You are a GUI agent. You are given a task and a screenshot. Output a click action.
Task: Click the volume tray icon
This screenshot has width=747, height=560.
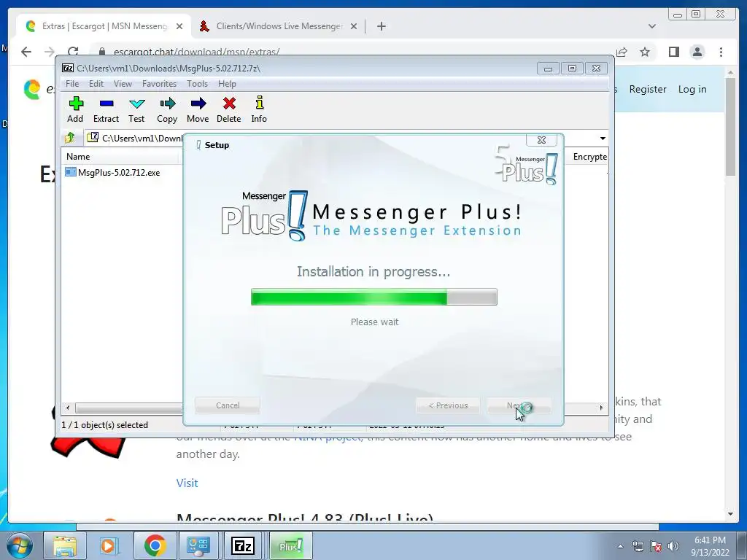click(x=673, y=545)
